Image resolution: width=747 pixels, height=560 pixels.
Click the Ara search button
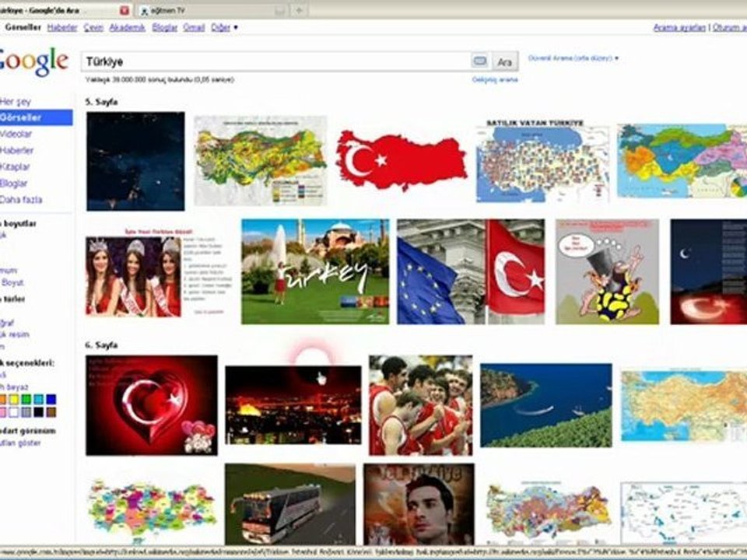(x=504, y=62)
